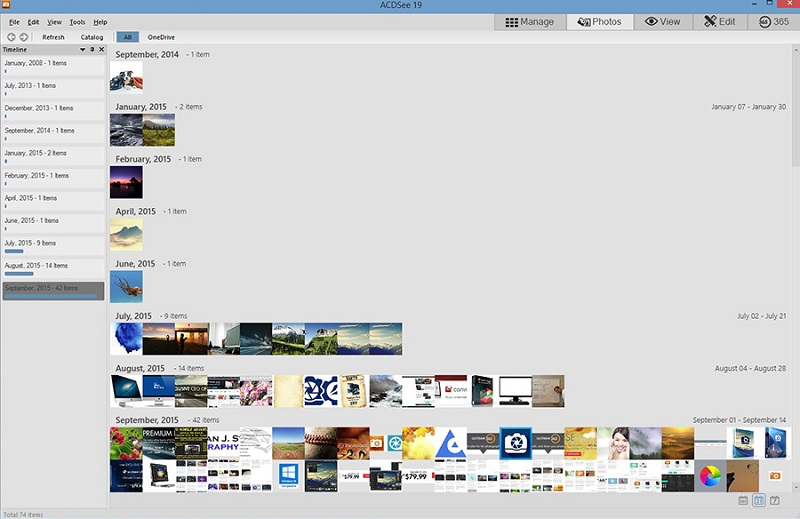The height and width of the screenshot is (519, 800).
Task: Open the green meadow photo in January, 2015
Action: tap(159, 130)
